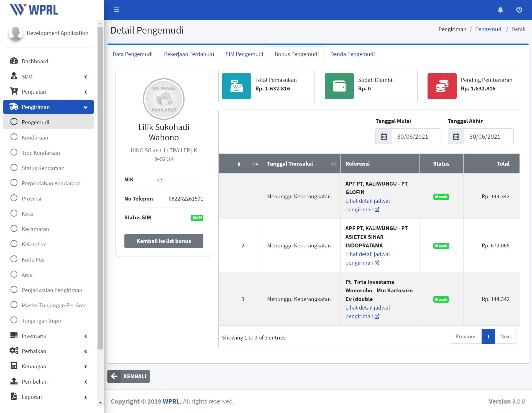This screenshot has width=532, height=413.
Task: Select Perpindahan Kendaraan menu item
Action: [48, 183]
